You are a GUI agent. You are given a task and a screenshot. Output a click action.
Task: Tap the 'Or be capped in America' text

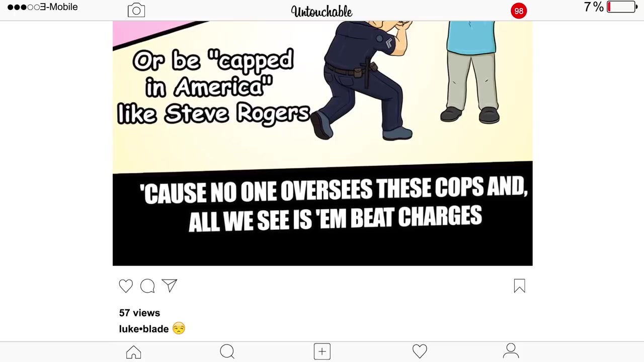pos(213,86)
